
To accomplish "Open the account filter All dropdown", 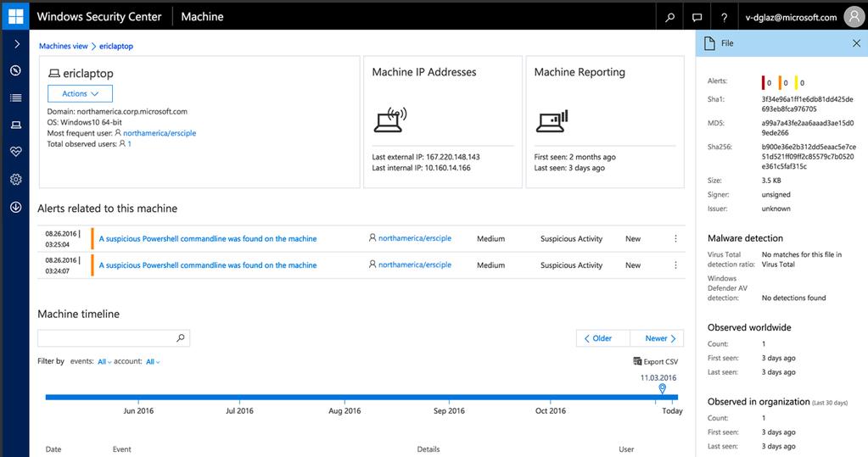I will click(x=153, y=362).
